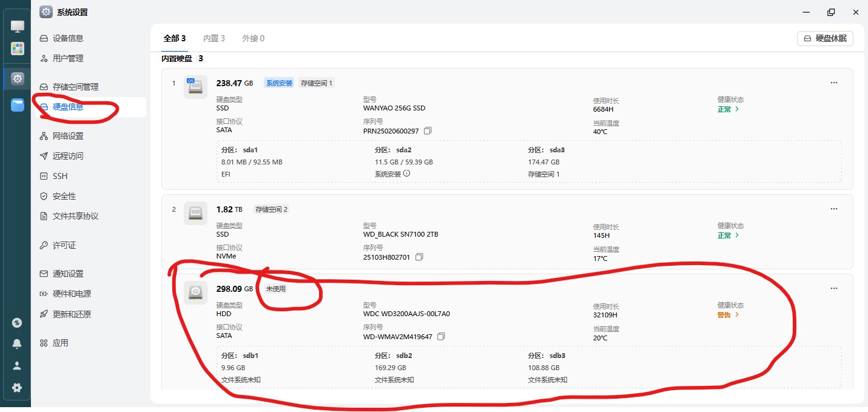Click the model text WD_BLACK SN7100 2TB
The width and height of the screenshot is (868, 412).
click(x=400, y=234)
